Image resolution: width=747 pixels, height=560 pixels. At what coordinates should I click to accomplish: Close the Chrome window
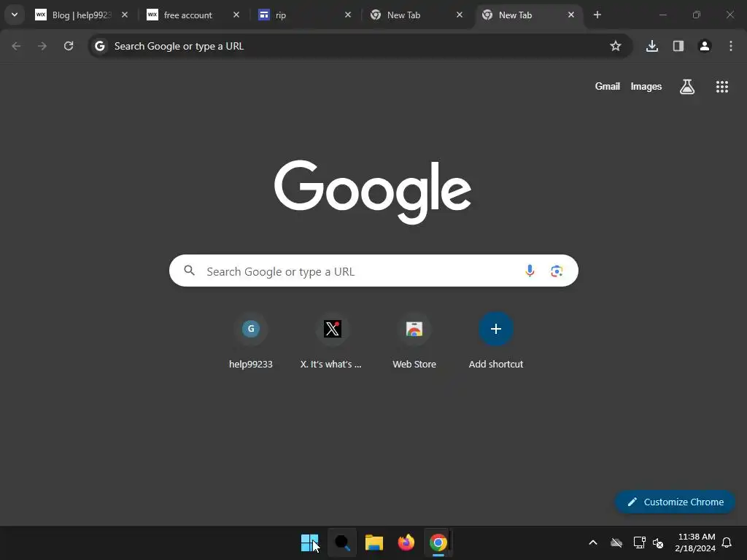(729, 15)
